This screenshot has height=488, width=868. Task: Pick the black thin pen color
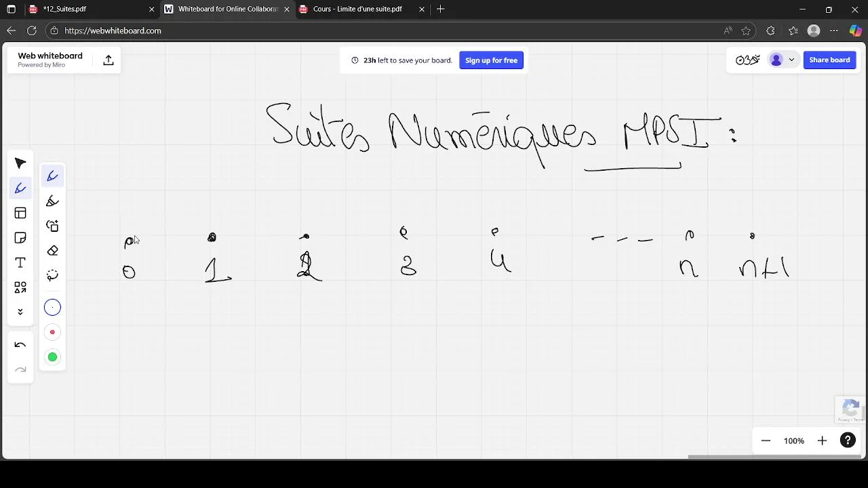tap(52, 308)
